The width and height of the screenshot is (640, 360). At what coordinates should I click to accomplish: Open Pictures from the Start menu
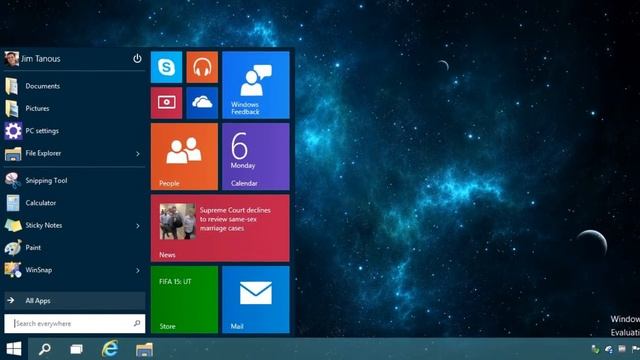coord(74,109)
